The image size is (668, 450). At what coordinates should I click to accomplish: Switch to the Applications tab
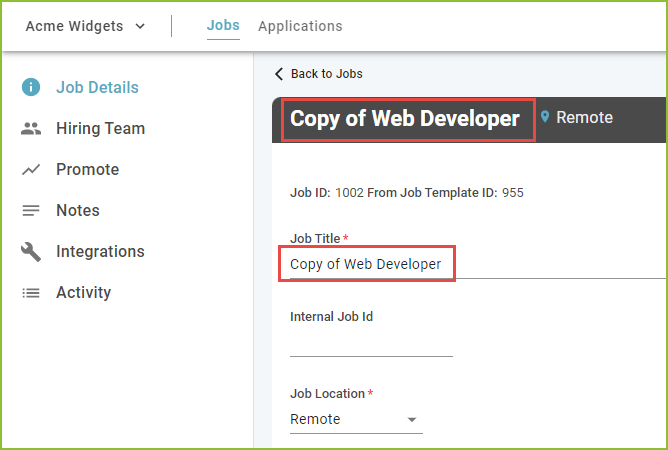(x=300, y=26)
